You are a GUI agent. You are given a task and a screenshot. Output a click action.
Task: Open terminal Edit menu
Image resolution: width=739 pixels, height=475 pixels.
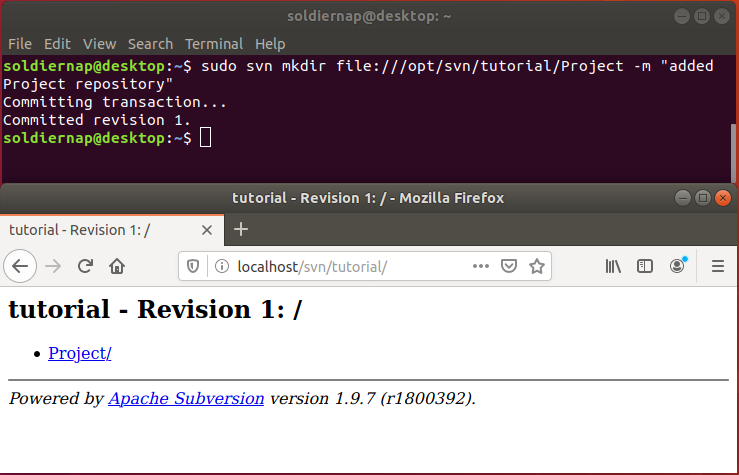click(57, 44)
